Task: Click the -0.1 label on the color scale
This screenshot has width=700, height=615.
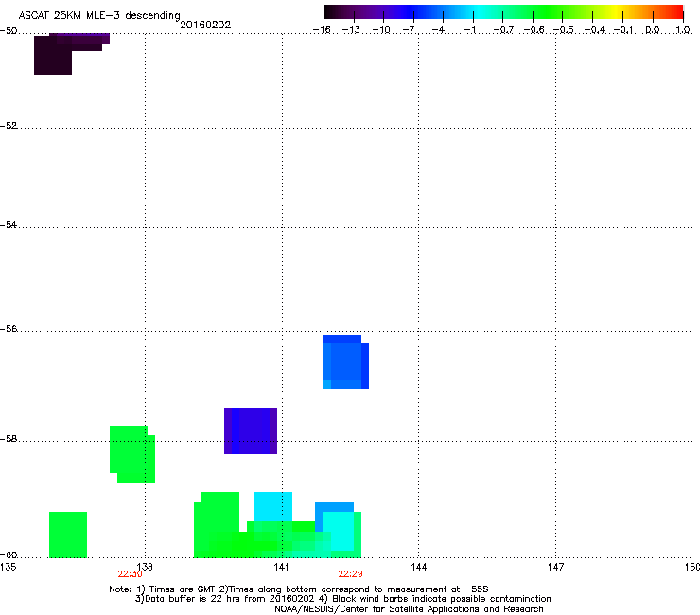Action: coord(623,30)
